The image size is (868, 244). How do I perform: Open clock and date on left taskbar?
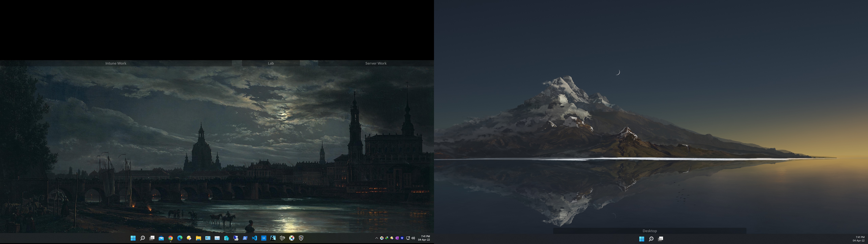click(424, 238)
